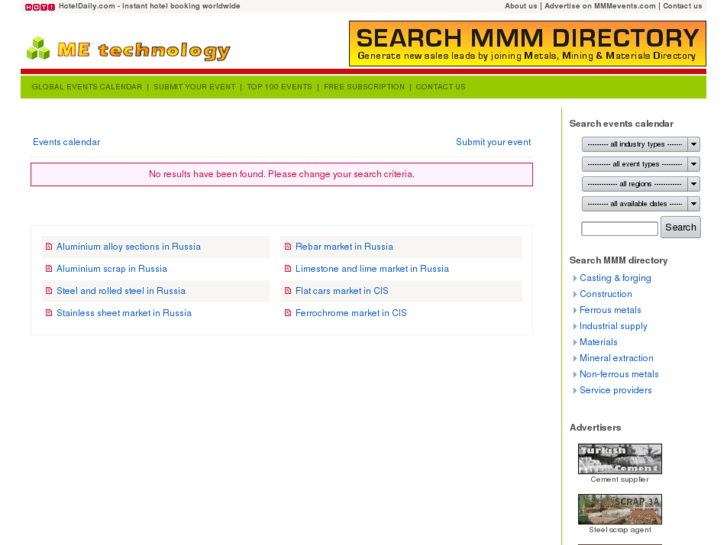Click the Cement supplier caption text

click(620, 480)
